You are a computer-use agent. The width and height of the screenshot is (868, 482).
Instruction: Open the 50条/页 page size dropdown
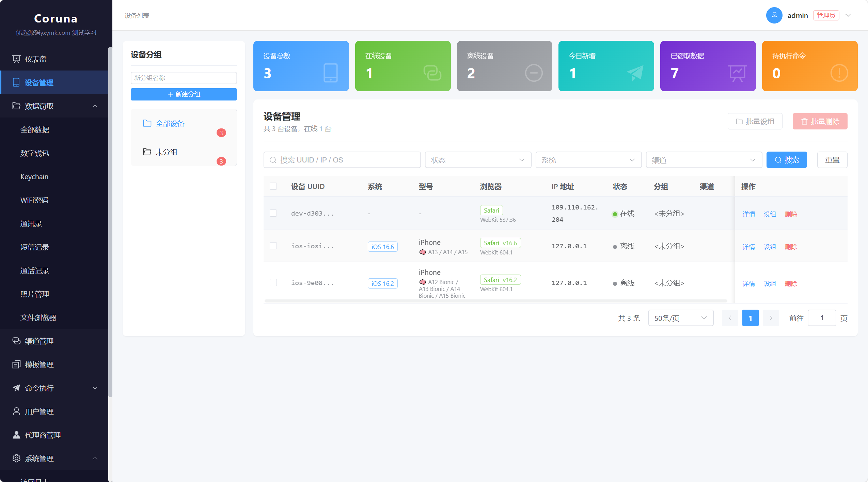pos(681,318)
